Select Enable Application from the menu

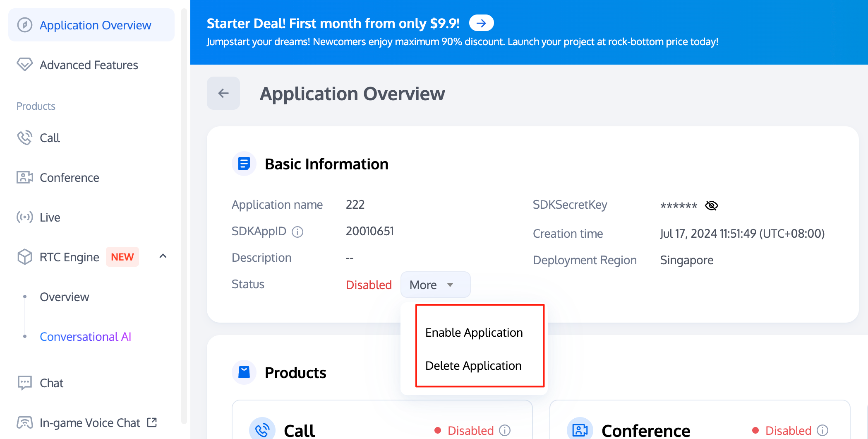(474, 333)
